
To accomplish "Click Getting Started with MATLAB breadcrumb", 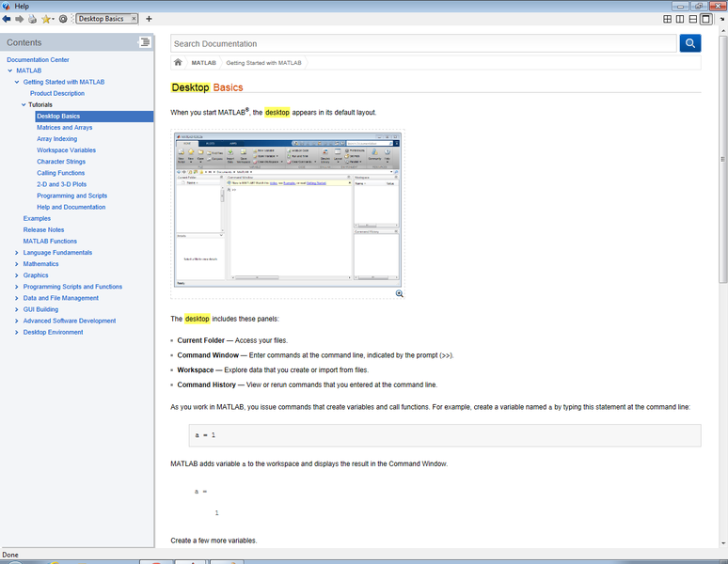I will click(x=263, y=63).
